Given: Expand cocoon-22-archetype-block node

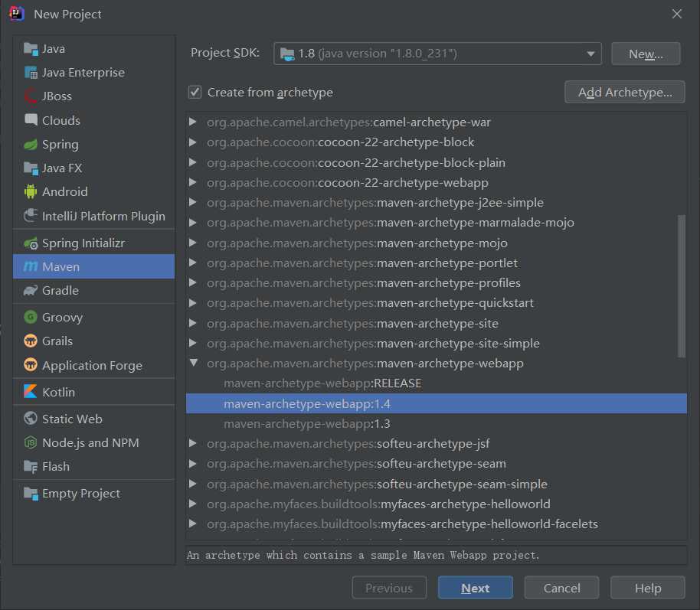Looking at the screenshot, I should pos(193,142).
